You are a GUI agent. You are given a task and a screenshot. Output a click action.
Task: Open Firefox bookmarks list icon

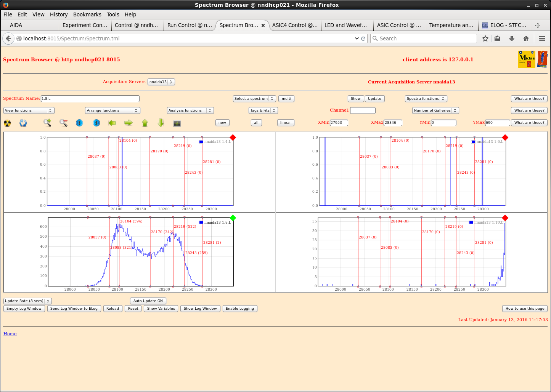[x=497, y=38]
